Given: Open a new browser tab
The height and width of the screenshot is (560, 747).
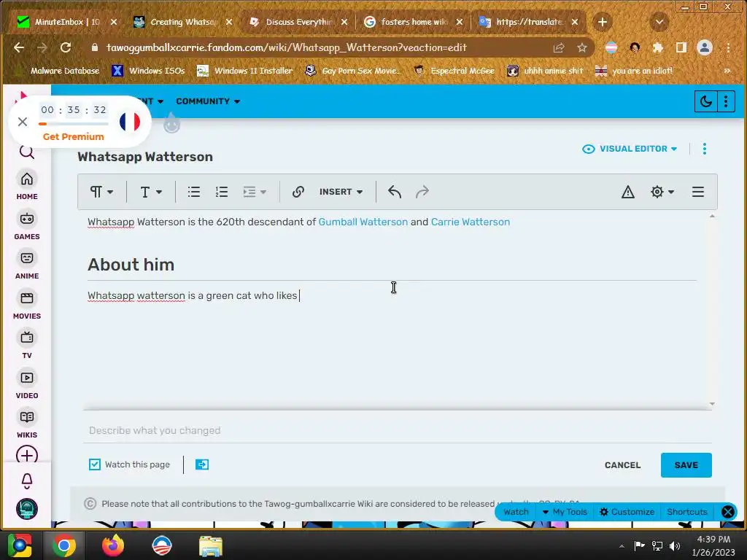Looking at the screenshot, I should click(602, 22).
